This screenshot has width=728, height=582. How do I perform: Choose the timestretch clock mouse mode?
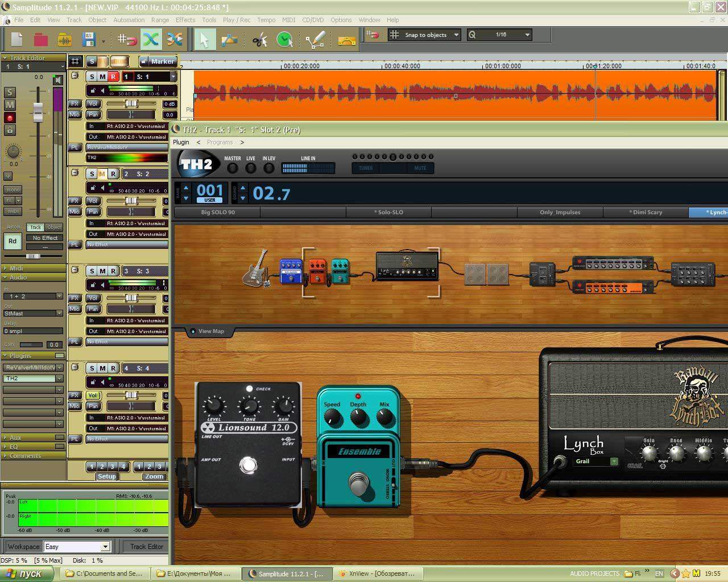(x=284, y=39)
